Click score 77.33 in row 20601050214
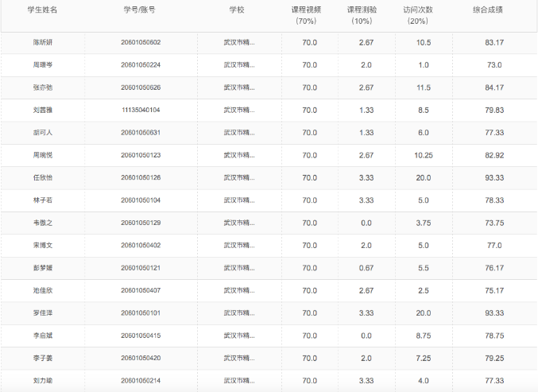Viewport: 538px width, 392px height. click(494, 381)
